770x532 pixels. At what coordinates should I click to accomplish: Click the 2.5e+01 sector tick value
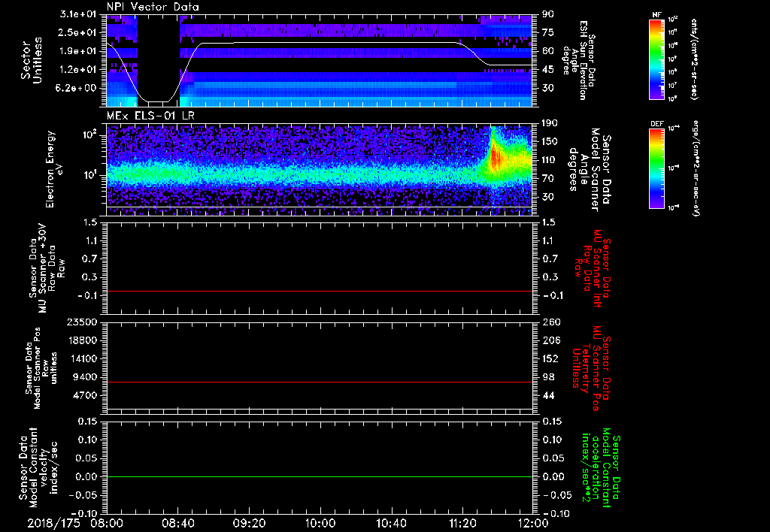[77, 32]
